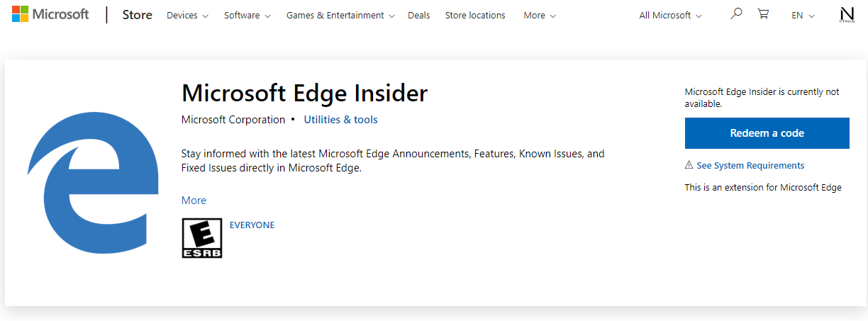Click See System Requirements link
The image size is (868, 321).
(x=750, y=165)
